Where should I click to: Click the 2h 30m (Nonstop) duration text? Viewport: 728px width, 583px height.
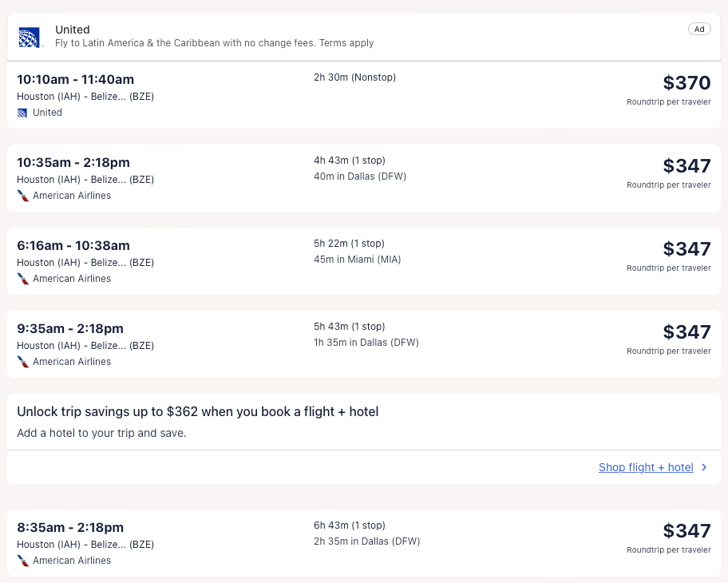click(354, 77)
